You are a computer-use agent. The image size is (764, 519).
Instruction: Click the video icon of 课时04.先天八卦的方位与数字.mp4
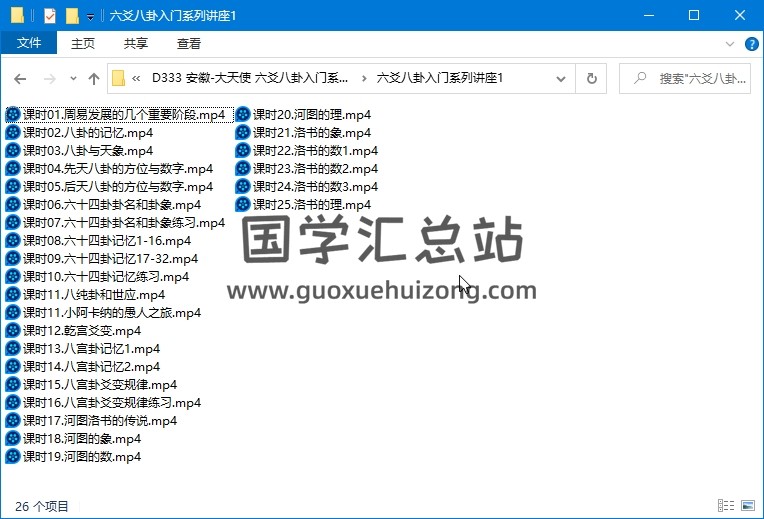click(x=13, y=169)
